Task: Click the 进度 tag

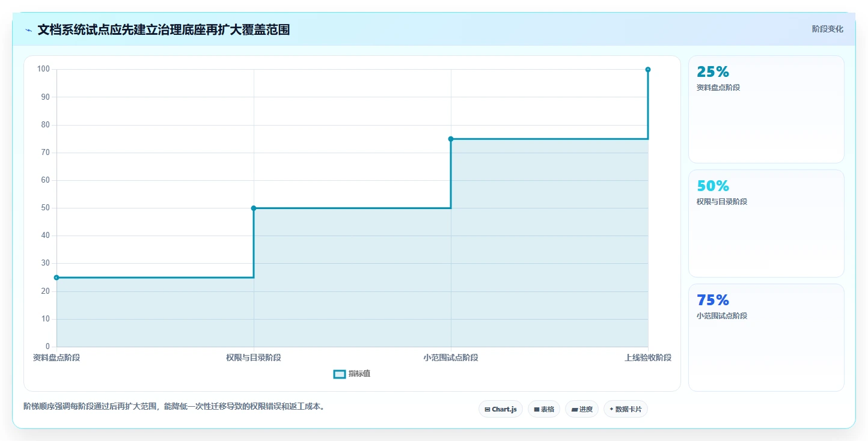Action: (582, 409)
